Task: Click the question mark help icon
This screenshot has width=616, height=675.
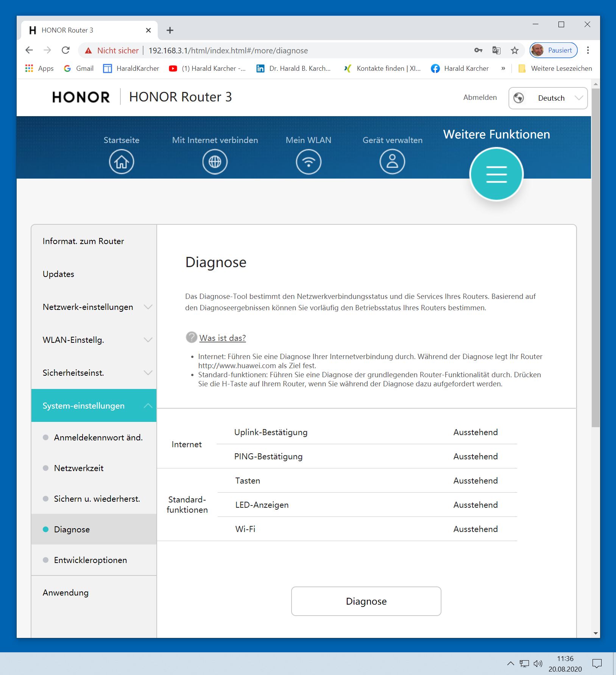Action: point(192,337)
